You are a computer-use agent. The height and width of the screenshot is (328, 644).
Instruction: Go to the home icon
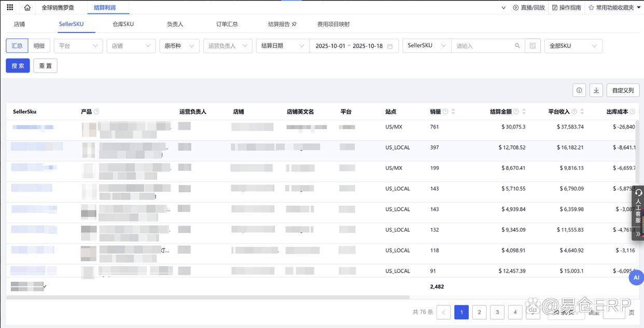click(27, 7)
